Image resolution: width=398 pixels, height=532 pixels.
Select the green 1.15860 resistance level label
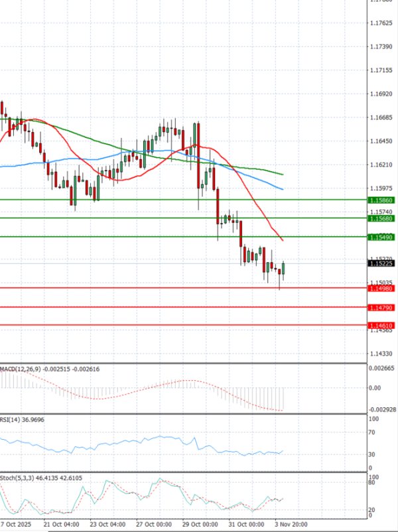coord(381,200)
